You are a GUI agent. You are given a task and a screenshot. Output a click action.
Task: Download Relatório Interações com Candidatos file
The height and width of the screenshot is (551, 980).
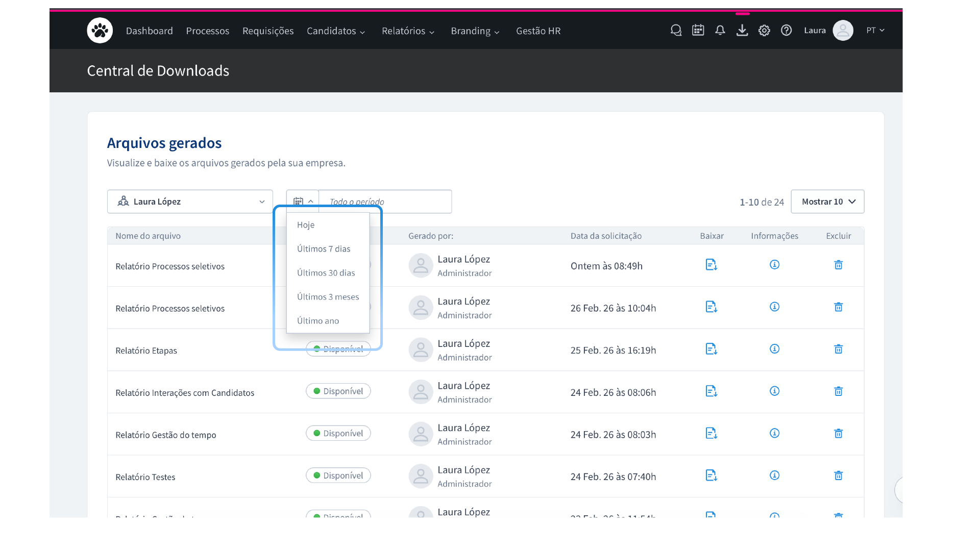[711, 391]
